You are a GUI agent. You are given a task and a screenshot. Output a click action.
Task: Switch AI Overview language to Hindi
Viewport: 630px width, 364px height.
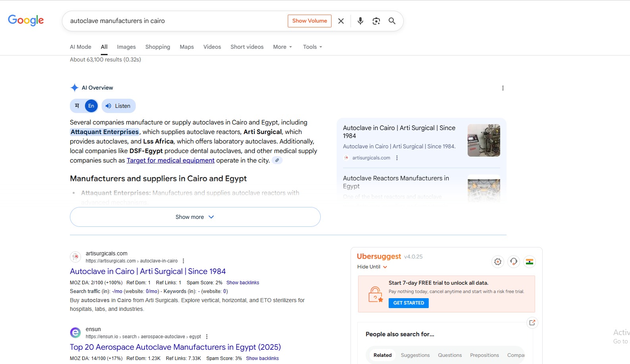[x=77, y=106]
